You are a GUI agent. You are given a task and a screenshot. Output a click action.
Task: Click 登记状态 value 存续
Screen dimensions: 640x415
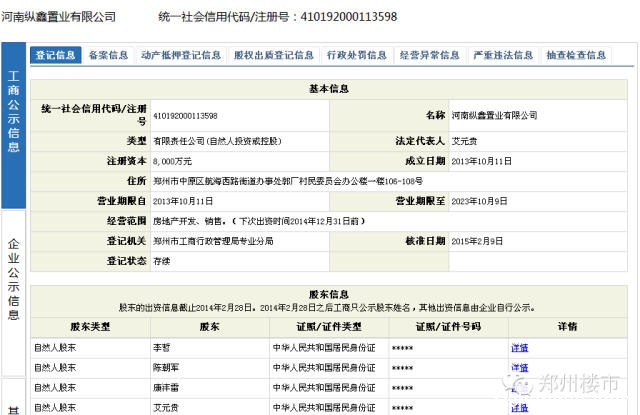(162, 261)
